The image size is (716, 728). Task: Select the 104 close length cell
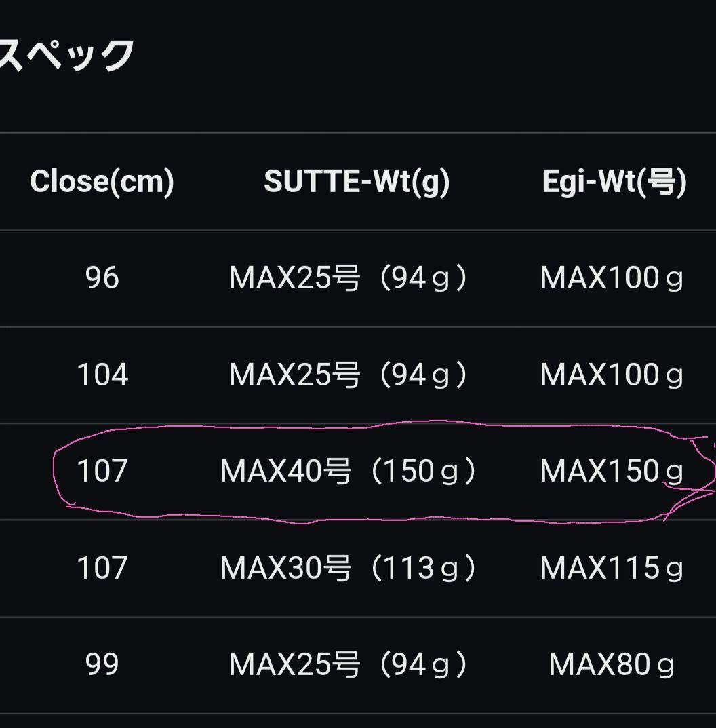click(102, 375)
